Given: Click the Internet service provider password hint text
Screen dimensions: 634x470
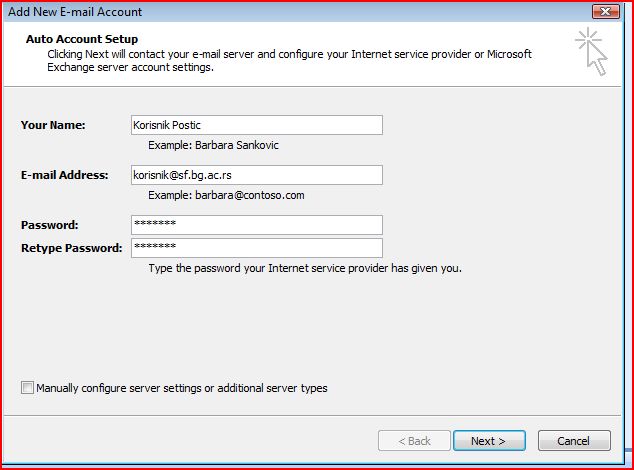Looking at the screenshot, I should pos(305,268).
